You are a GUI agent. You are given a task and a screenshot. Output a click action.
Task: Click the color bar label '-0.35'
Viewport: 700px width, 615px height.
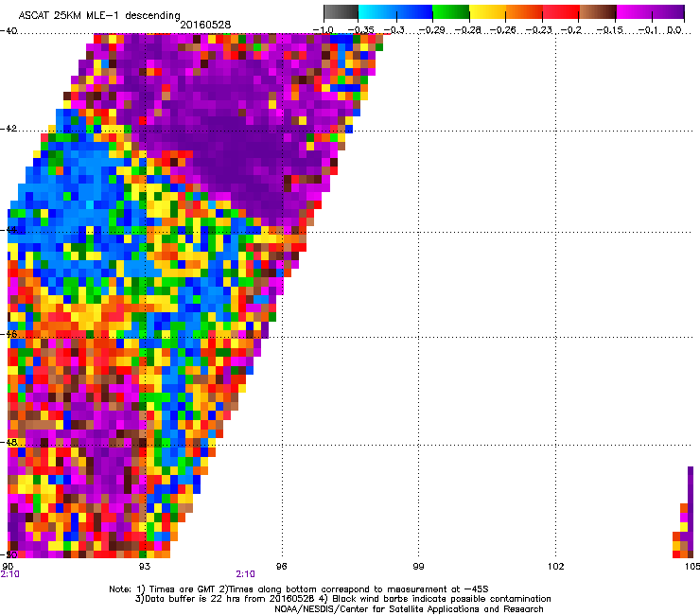click(360, 30)
